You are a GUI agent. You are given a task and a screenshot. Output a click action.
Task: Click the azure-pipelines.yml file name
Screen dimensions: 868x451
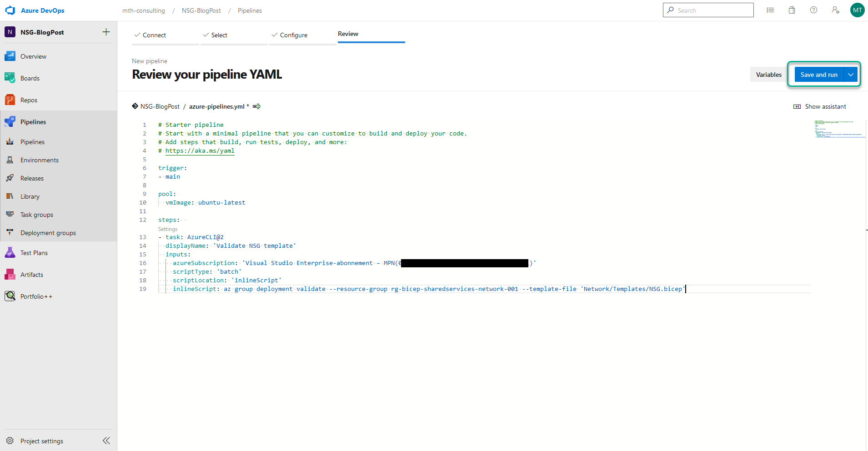point(217,106)
